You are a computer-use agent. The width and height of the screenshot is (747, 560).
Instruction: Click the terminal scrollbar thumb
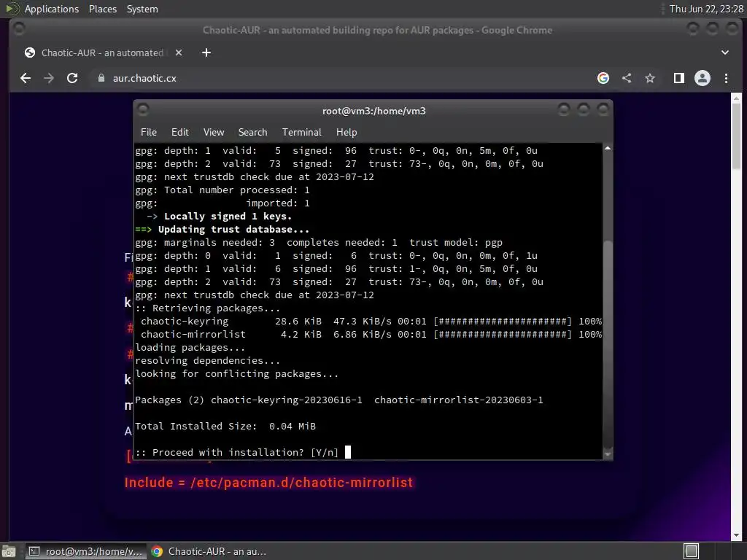tap(608, 344)
